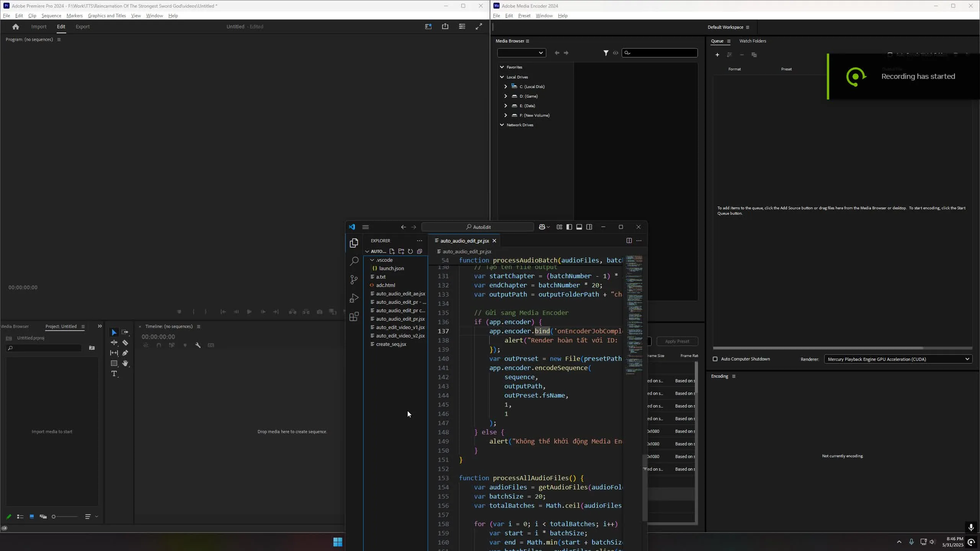Toggle VS Code primary sidebar layout icon
This screenshot has width=980, height=551.
pyautogui.click(x=569, y=227)
